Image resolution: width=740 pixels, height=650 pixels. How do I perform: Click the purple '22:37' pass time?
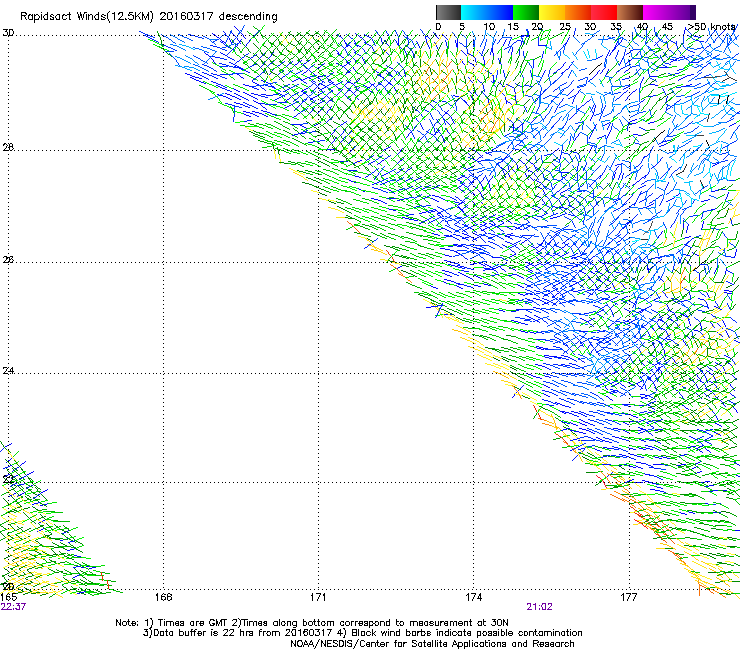point(13,607)
